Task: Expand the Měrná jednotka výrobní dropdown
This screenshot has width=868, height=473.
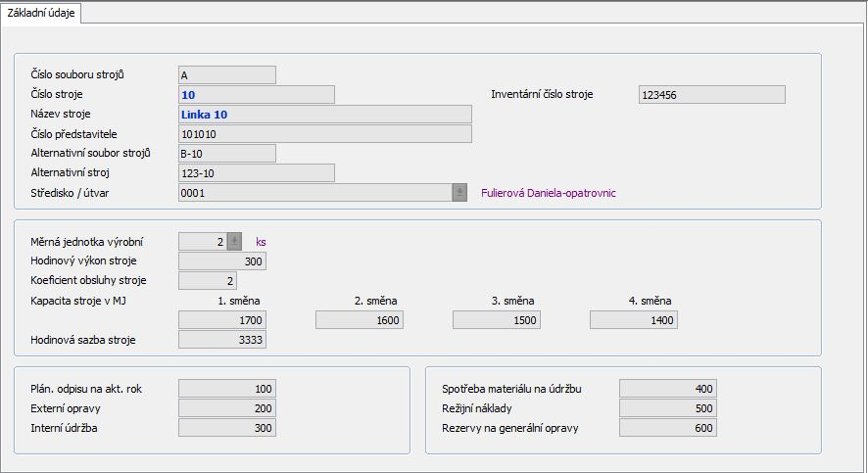Action: pos(234,241)
